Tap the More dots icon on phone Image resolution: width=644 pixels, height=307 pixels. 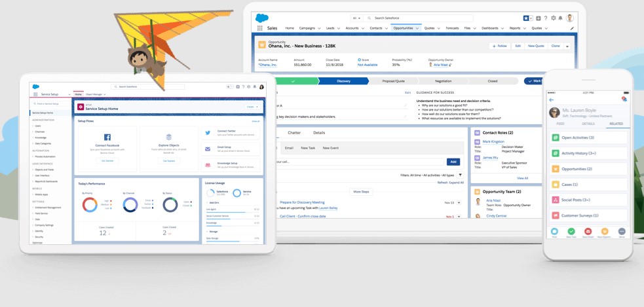(622, 232)
